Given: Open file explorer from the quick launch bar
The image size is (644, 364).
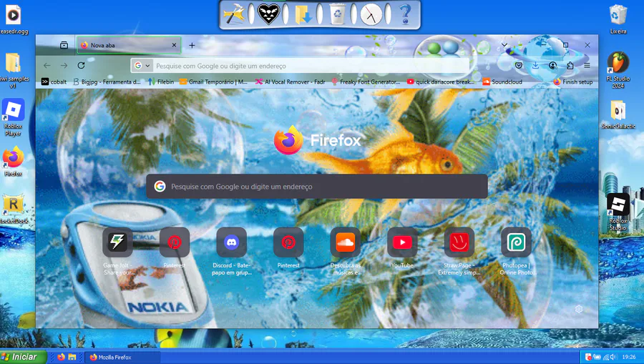Looking at the screenshot, I should click(x=72, y=357).
